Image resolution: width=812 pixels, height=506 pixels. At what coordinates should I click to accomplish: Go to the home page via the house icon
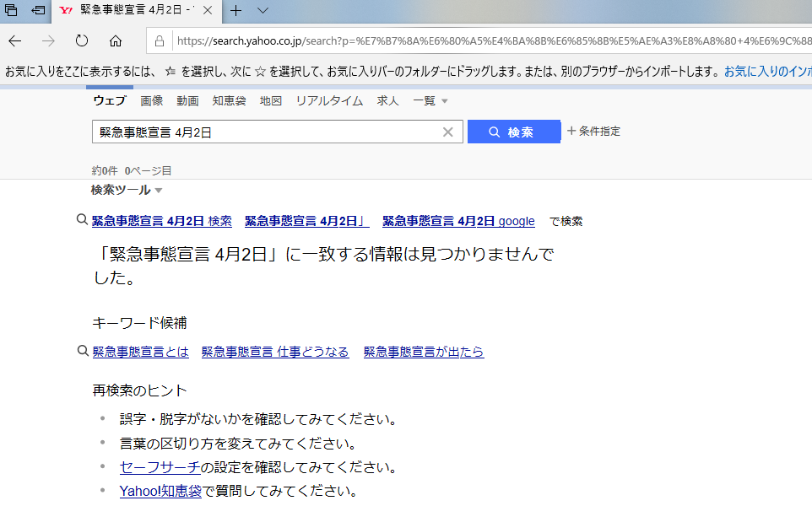click(116, 40)
